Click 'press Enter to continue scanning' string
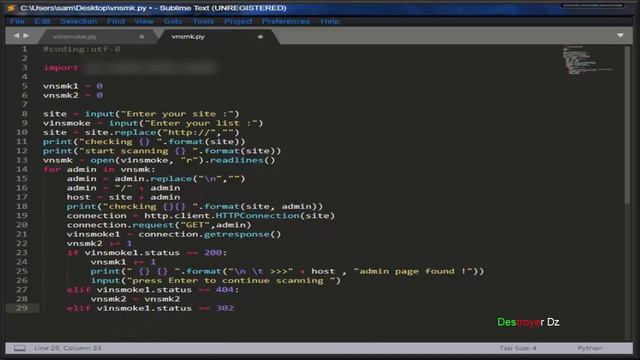Viewport: 640px width, 360px height. tap(231, 280)
